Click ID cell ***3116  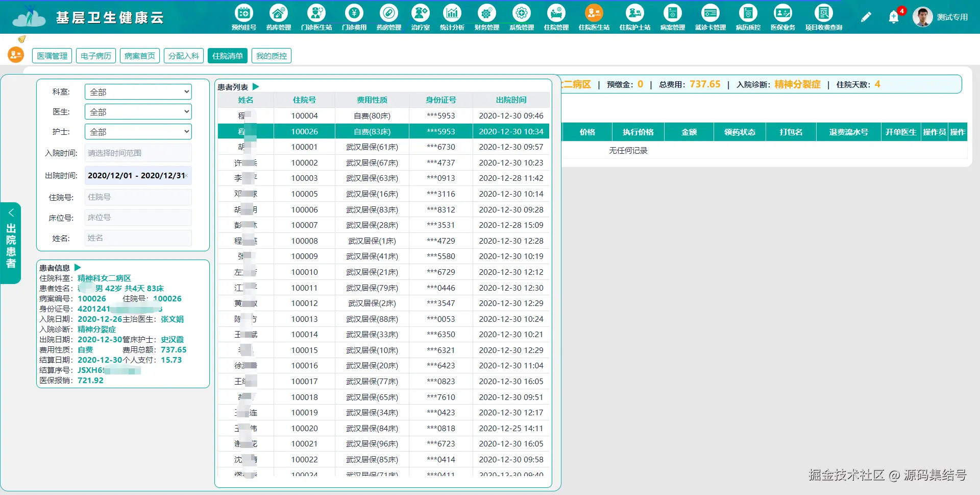pyautogui.click(x=441, y=194)
